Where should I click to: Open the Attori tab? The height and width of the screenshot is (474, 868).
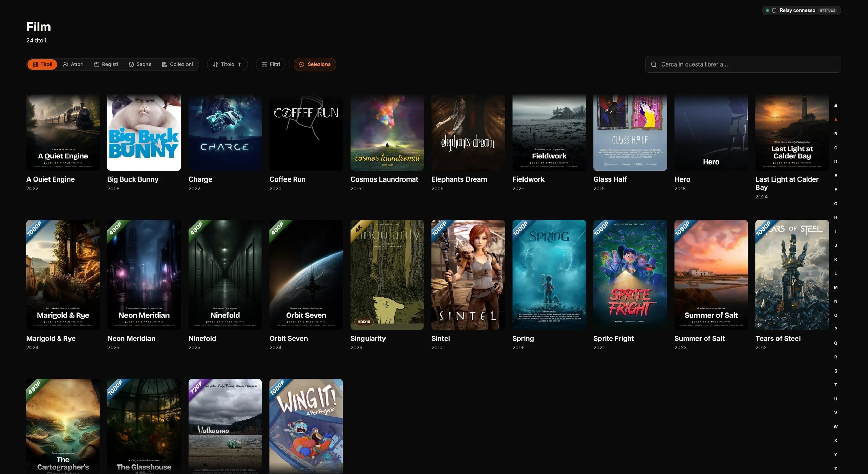[73, 64]
